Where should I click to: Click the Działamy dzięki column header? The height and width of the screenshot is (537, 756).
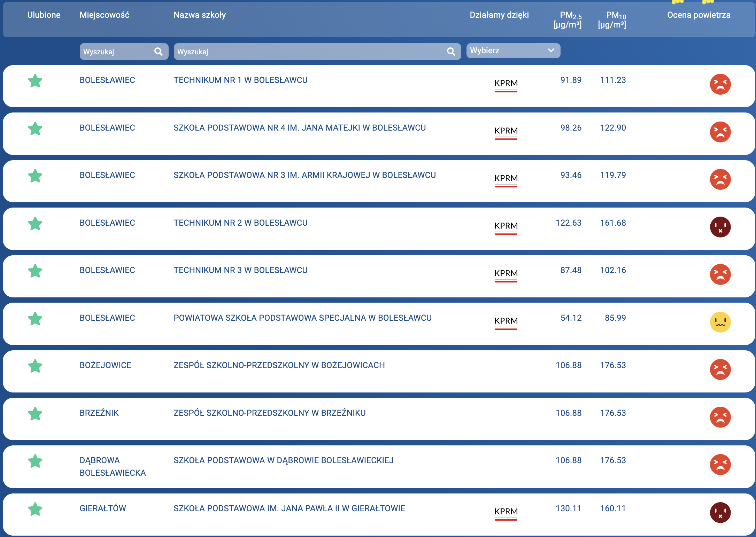[x=499, y=15]
